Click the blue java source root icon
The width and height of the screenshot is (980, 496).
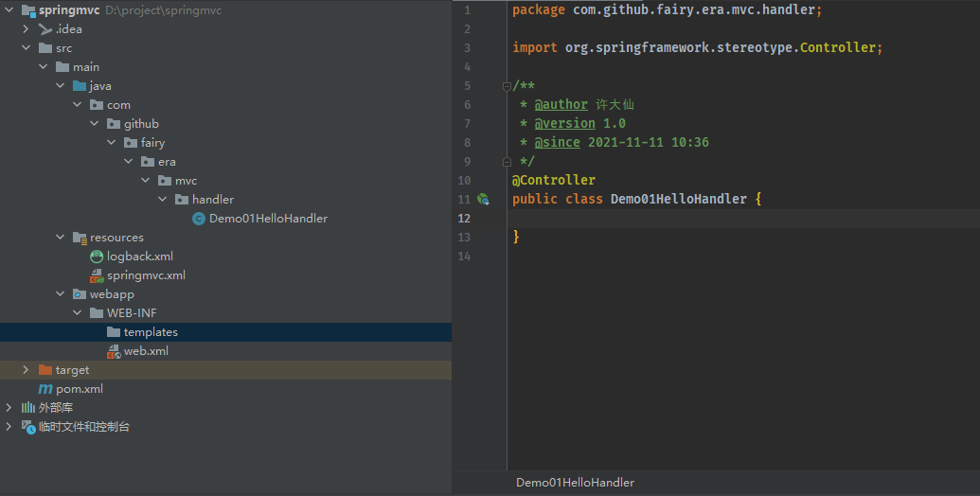[x=80, y=85]
